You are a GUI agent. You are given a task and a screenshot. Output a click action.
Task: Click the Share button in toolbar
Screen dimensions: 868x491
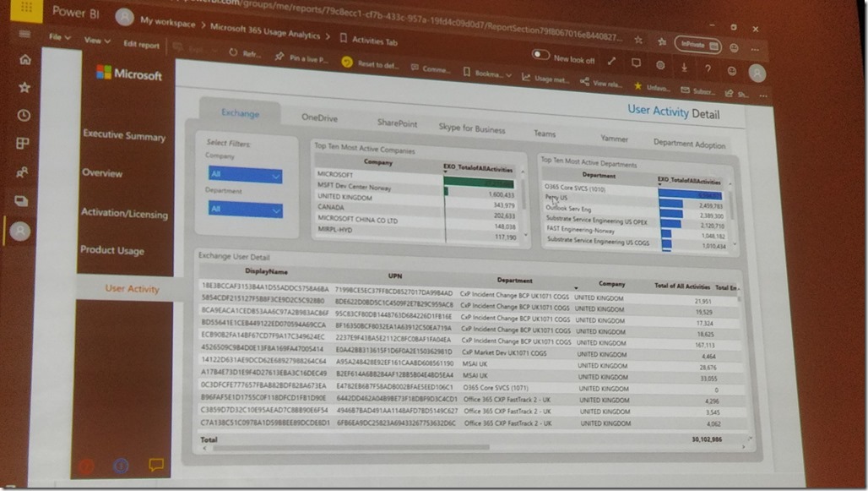(737, 94)
